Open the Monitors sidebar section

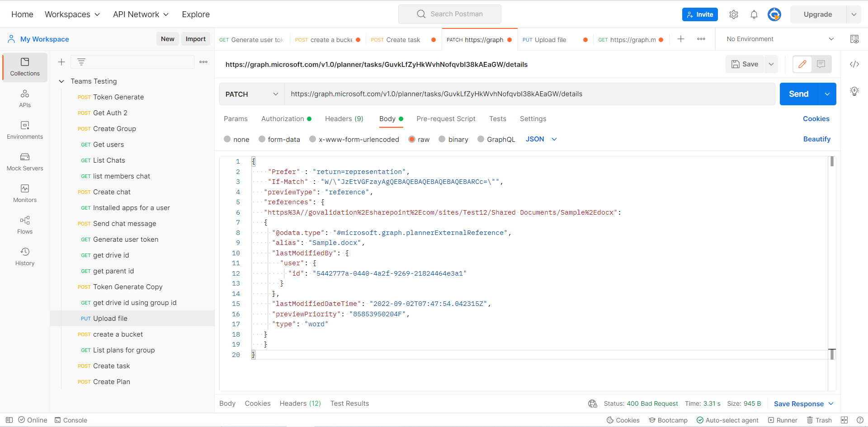point(25,193)
